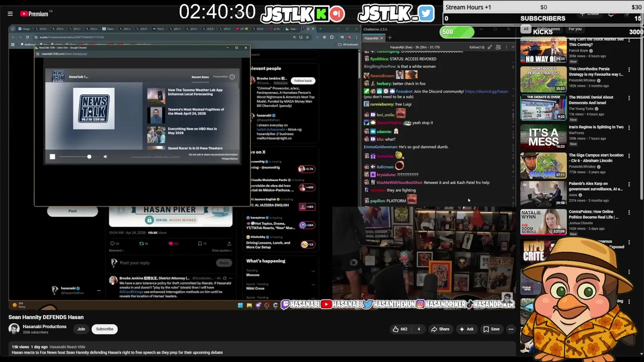Select the For you chip
This screenshot has width=644, height=362.
575,29
